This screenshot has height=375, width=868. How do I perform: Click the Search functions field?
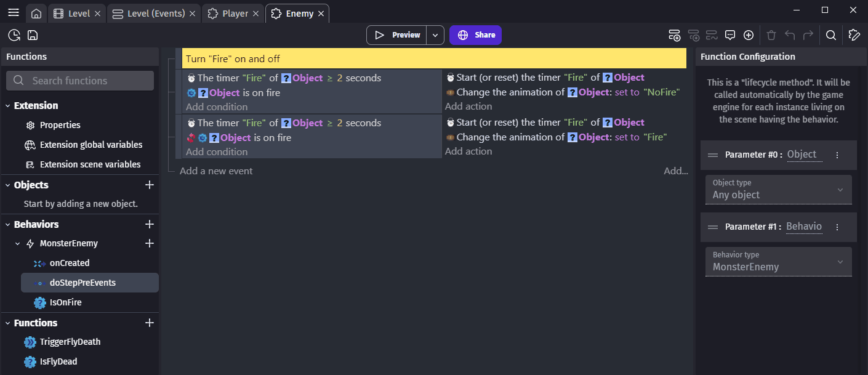80,81
